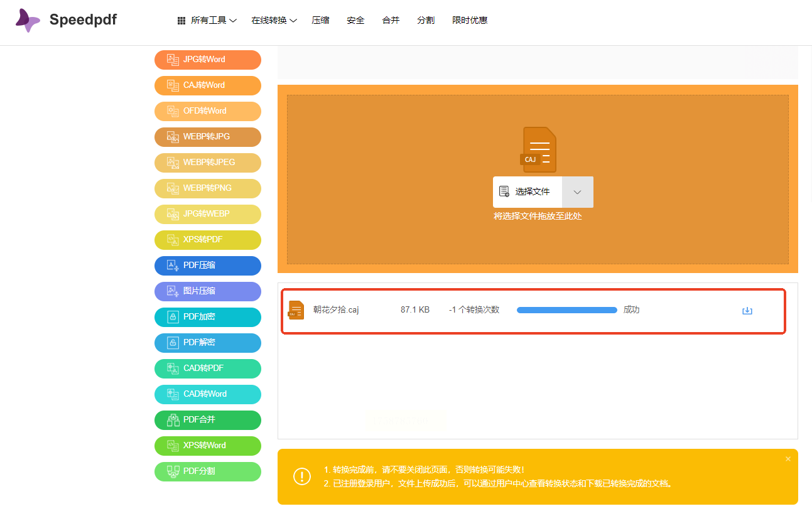Click the blue conversion progress bar
This screenshot has width=812, height=521.
566,310
